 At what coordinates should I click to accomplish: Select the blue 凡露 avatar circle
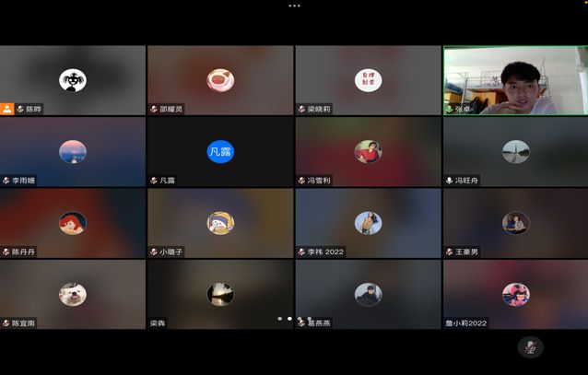220,151
